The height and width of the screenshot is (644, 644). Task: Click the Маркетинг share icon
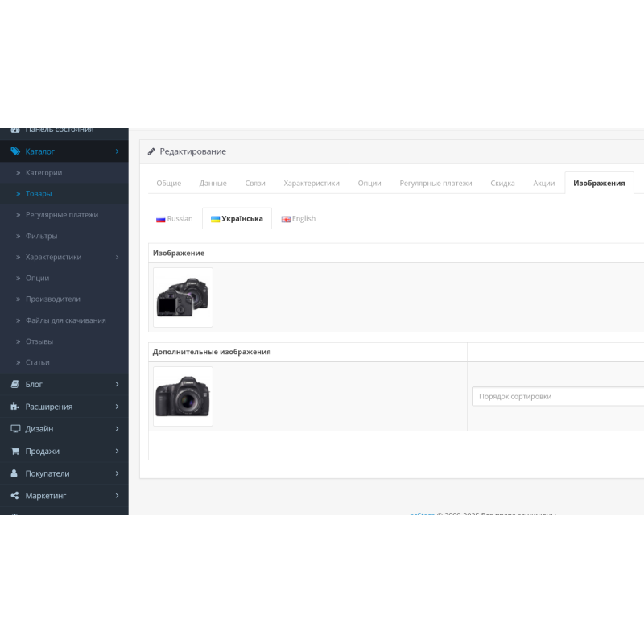tap(14, 496)
